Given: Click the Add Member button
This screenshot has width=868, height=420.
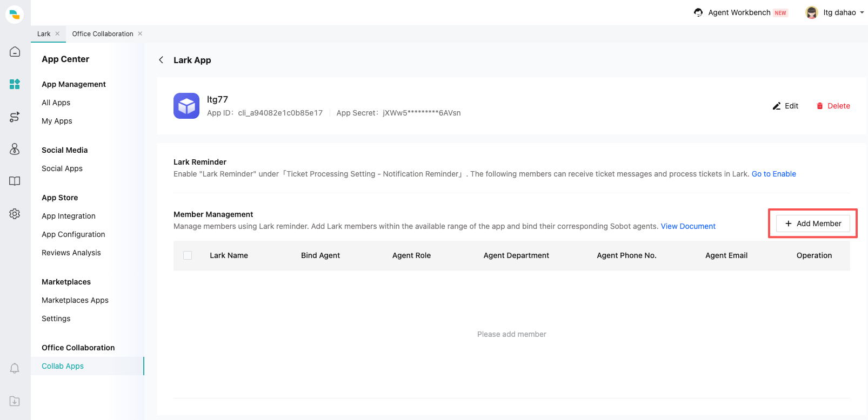Looking at the screenshot, I should [x=813, y=223].
